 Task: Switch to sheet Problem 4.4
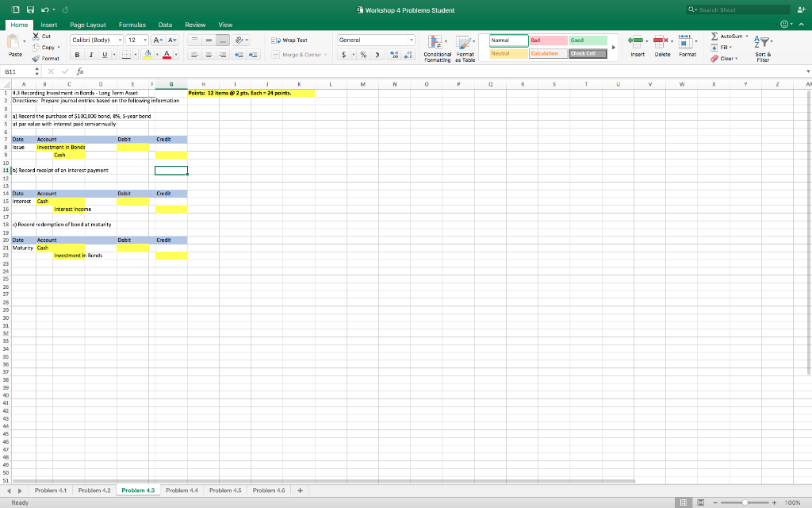coord(182,491)
